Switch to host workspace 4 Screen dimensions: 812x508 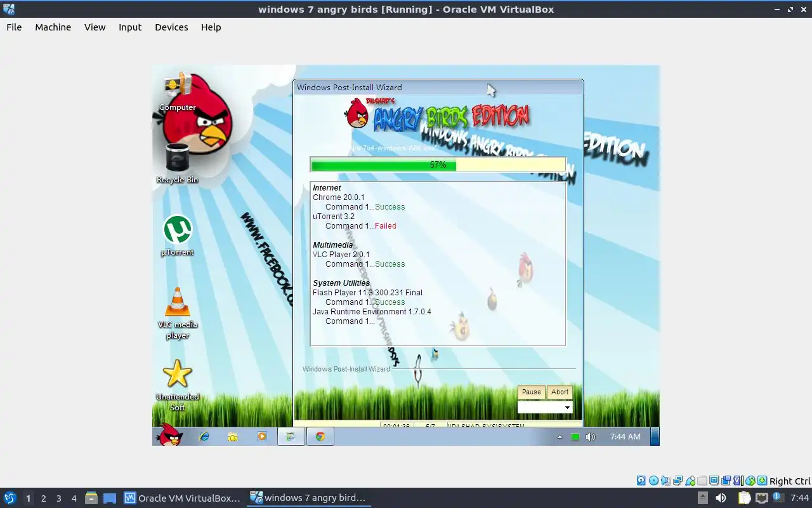click(74, 498)
